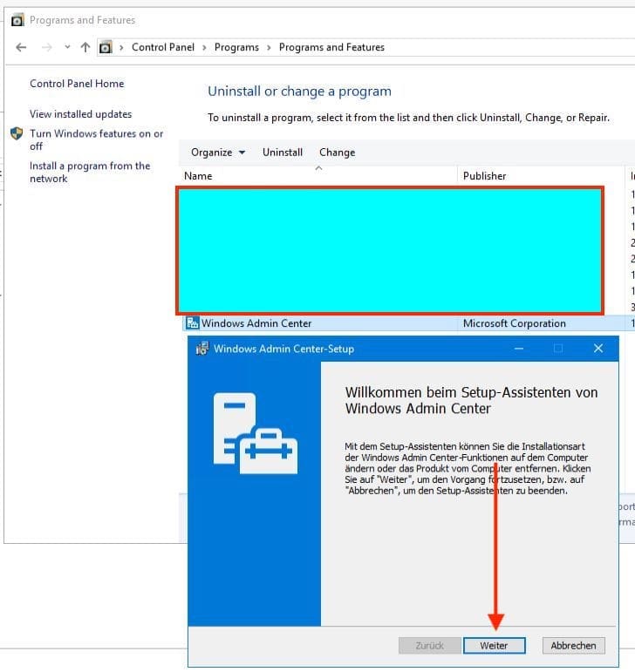Sort the list by the Publisher column

pos(541,176)
